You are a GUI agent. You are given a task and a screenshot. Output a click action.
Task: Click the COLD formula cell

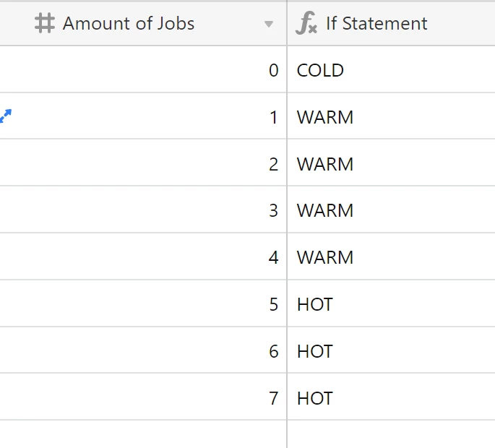(391, 69)
